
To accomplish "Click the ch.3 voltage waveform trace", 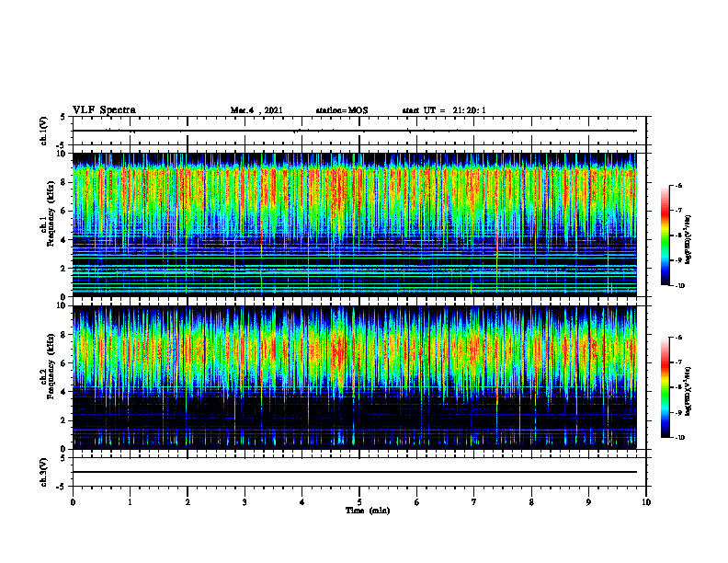I will (355, 472).
